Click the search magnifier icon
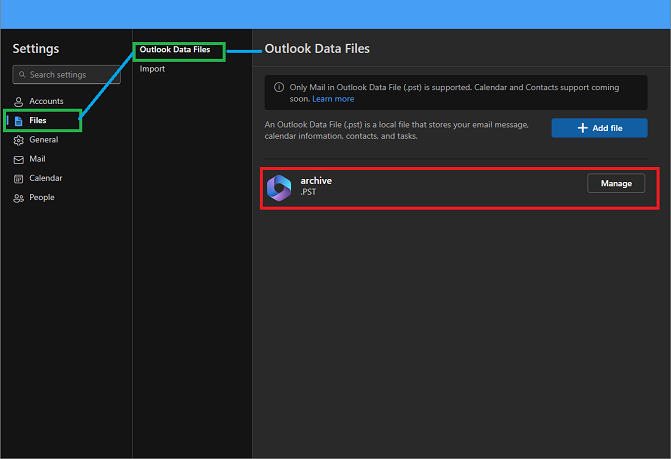Viewport: 671px width, 459px height. (x=22, y=74)
